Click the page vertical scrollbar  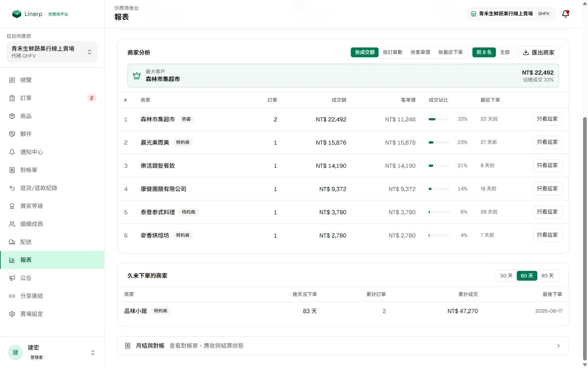(585, 239)
